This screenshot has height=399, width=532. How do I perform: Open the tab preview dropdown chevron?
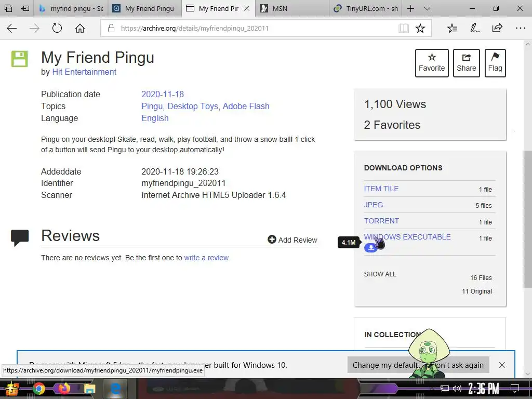[427, 8]
